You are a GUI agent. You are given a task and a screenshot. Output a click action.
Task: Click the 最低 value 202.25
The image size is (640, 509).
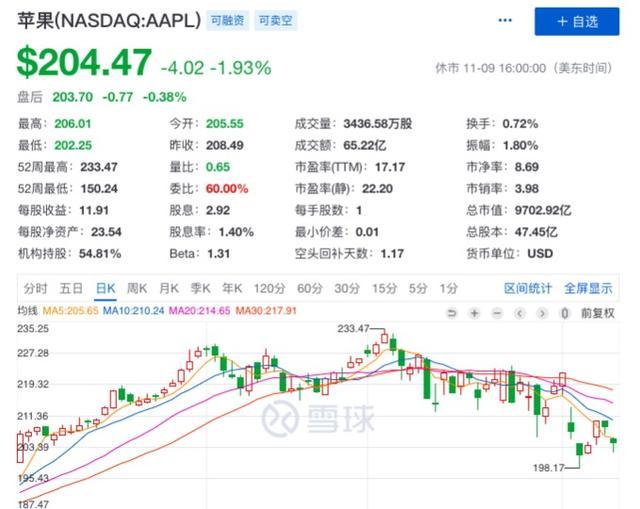pos(73,145)
